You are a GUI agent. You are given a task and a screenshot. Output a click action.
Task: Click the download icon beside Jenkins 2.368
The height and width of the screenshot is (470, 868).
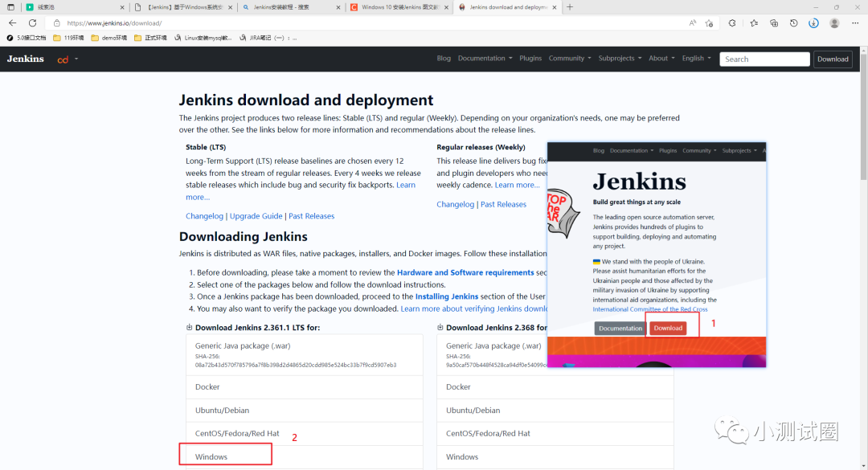[x=440, y=327]
